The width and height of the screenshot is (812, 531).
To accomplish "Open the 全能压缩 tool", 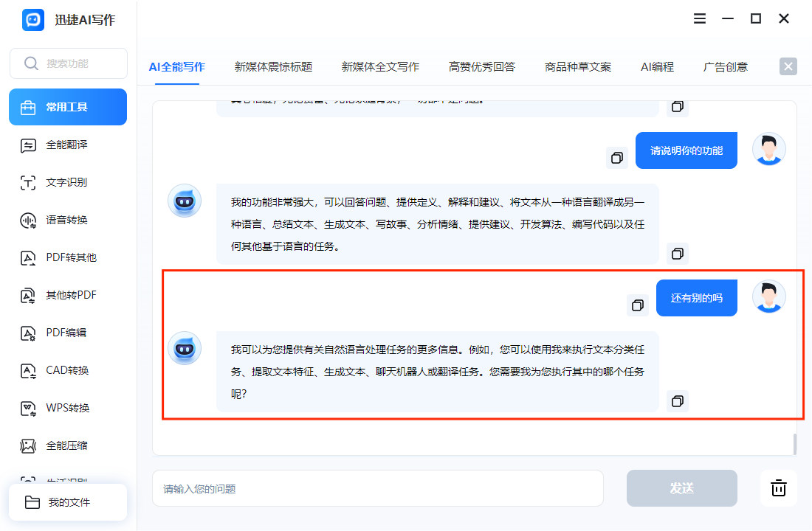I will 59,445.
